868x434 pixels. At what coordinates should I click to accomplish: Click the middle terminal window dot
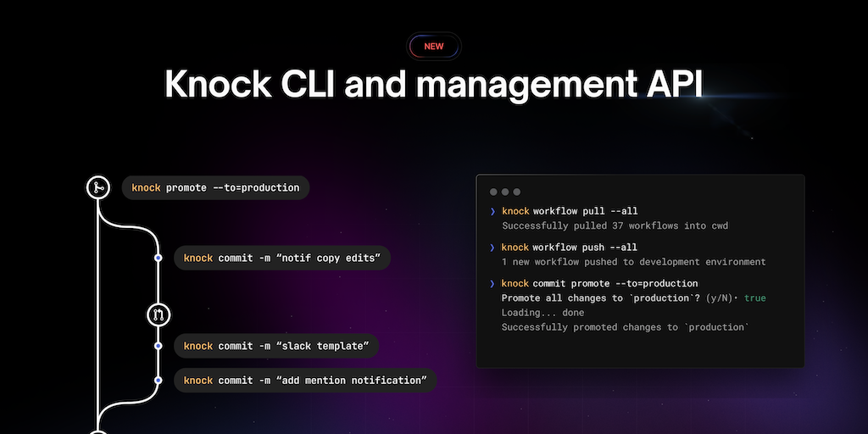[505, 192]
